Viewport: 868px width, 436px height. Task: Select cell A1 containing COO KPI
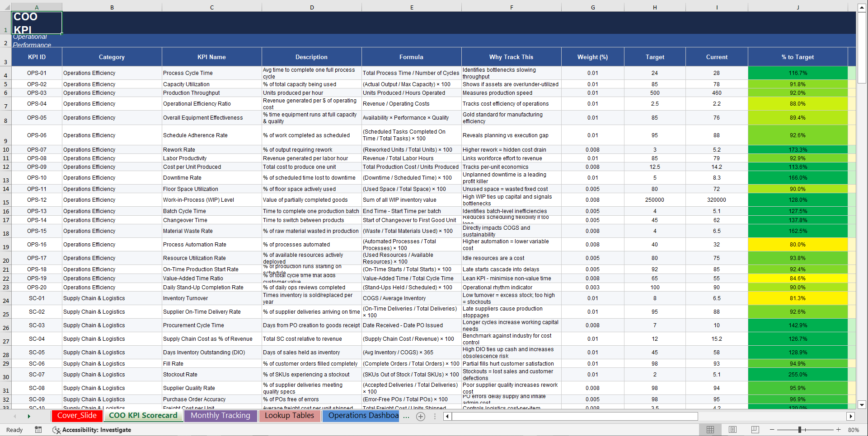point(36,23)
